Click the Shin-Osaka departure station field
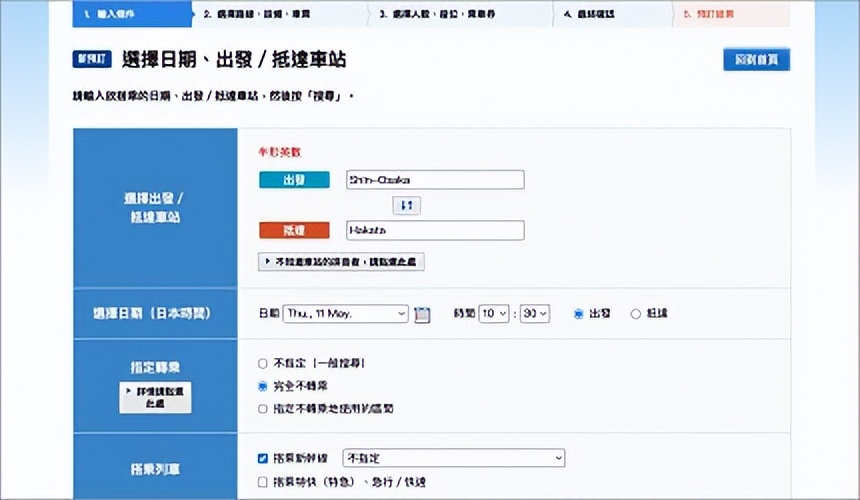860x500 pixels. pos(435,180)
